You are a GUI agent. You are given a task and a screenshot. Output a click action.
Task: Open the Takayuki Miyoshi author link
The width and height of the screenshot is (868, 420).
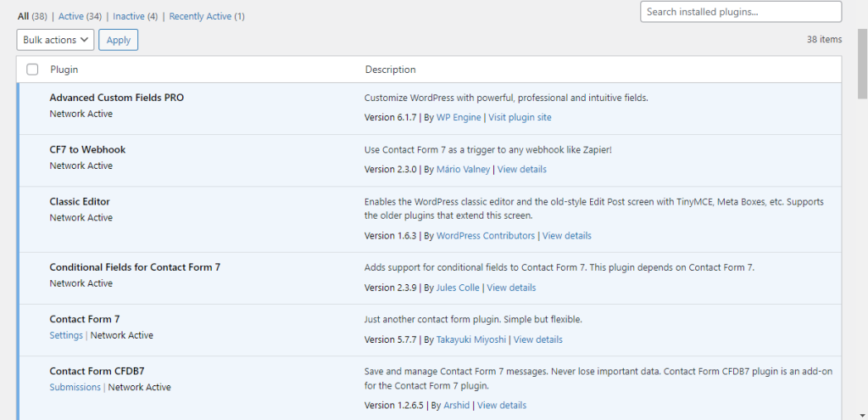click(471, 339)
